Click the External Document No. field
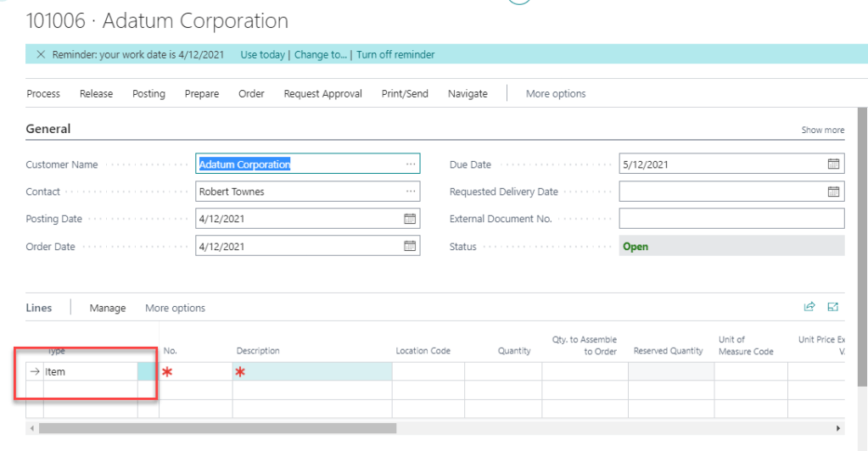This screenshot has width=868, height=451. tap(731, 219)
